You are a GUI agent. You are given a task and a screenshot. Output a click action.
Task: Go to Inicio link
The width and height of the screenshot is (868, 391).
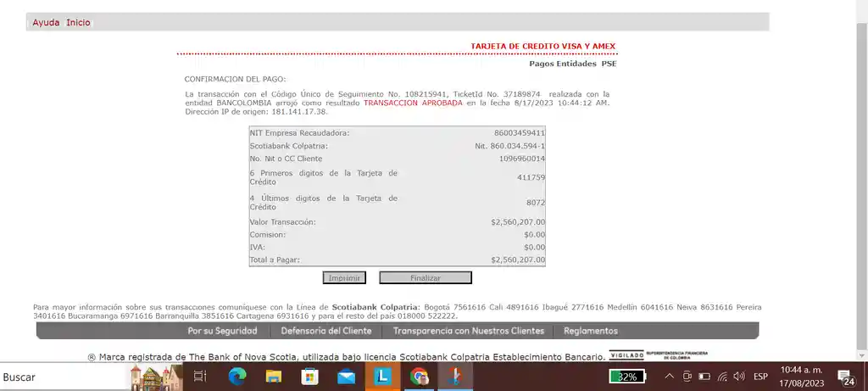tap(78, 23)
